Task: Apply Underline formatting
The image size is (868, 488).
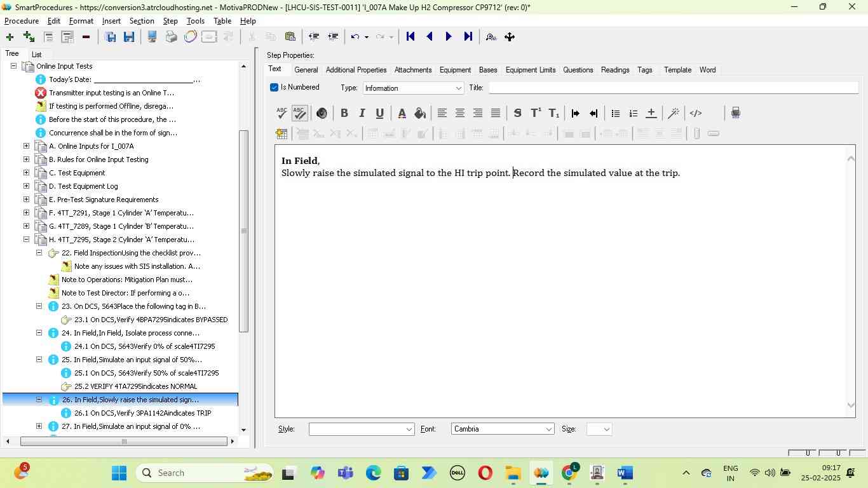Action: pos(380,113)
